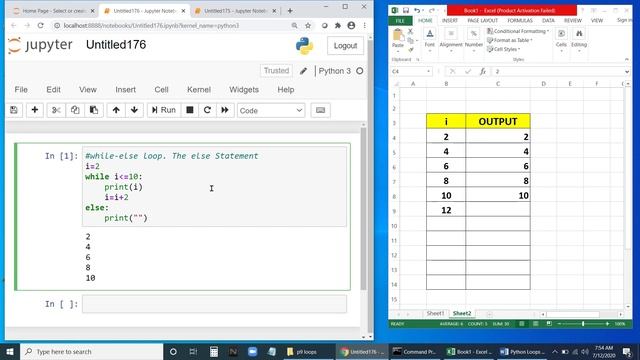Open the Format as Table dropdown

(510, 40)
